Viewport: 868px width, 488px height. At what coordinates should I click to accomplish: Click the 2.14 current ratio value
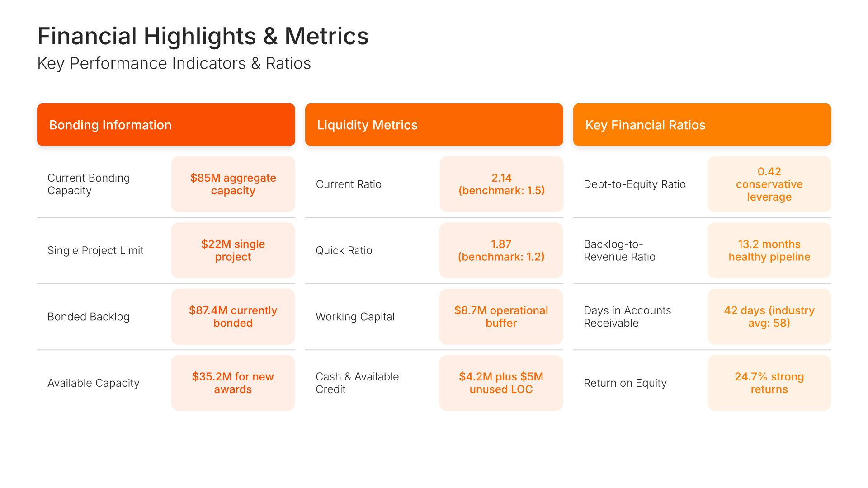[x=501, y=184]
